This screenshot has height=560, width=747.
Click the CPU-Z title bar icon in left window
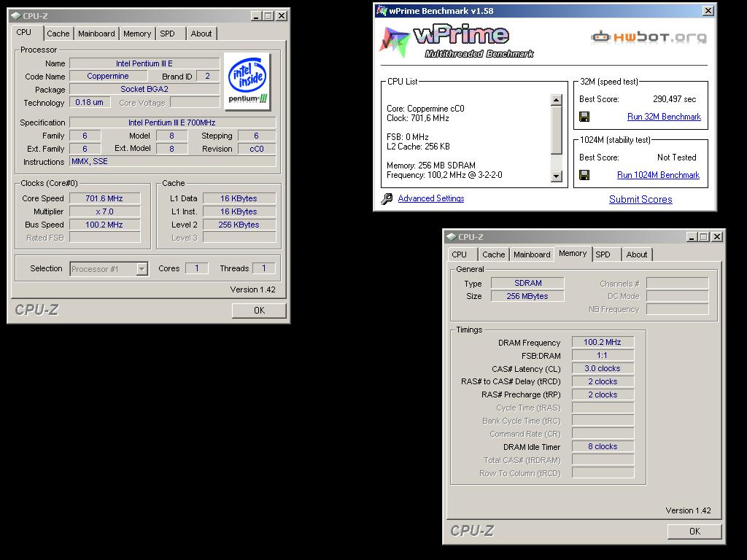coord(15,16)
